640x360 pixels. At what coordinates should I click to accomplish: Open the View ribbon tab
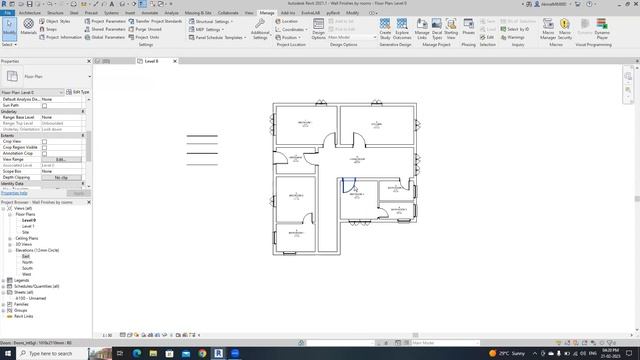click(249, 13)
